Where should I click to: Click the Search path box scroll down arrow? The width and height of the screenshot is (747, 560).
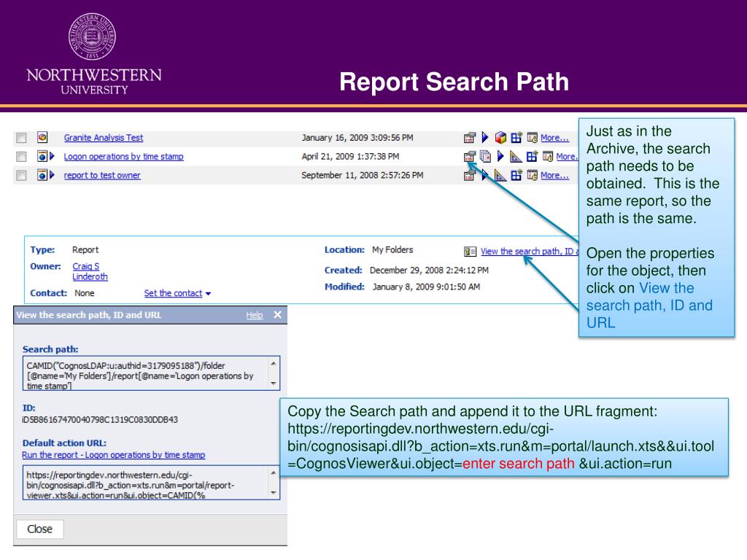pos(274,384)
